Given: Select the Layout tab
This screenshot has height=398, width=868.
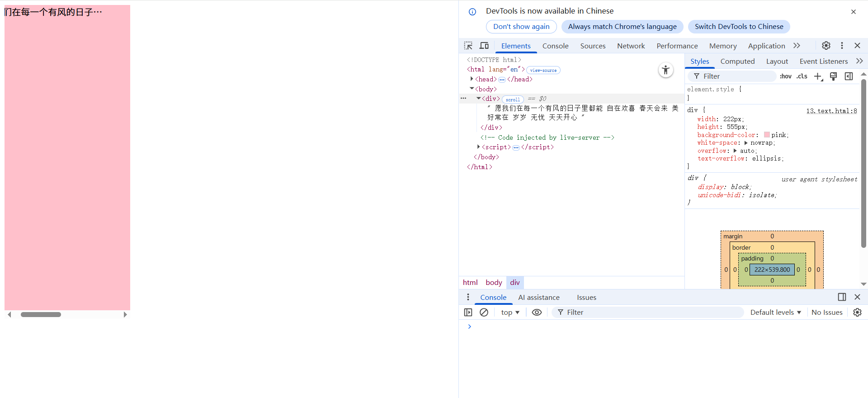Looking at the screenshot, I should 777,61.
